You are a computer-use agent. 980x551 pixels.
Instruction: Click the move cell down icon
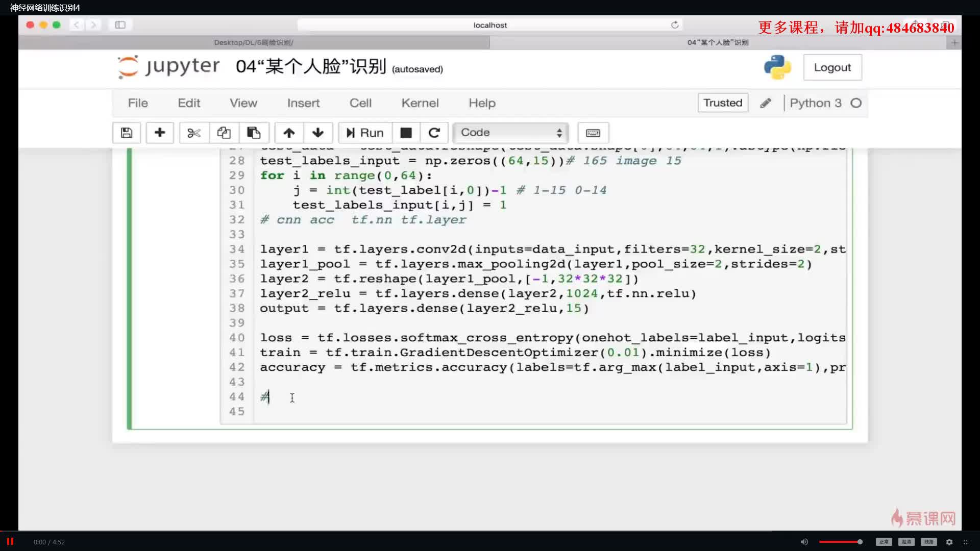point(317,132)
